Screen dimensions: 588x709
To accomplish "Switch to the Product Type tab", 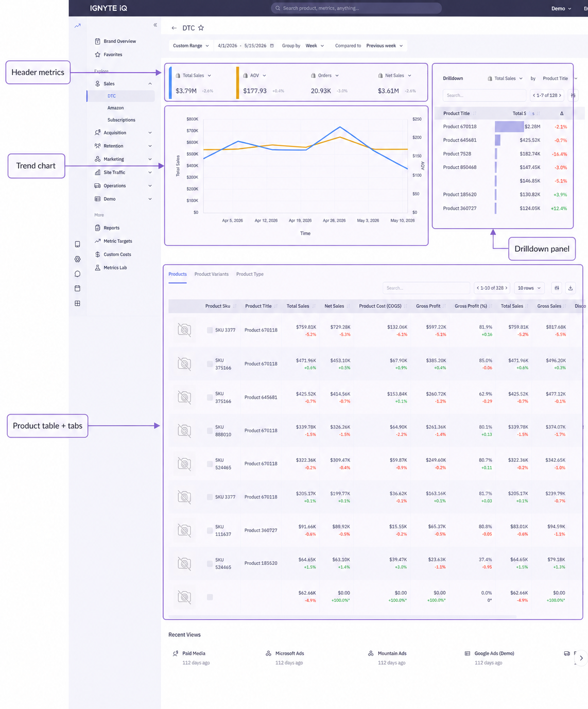I will (250, 274).
